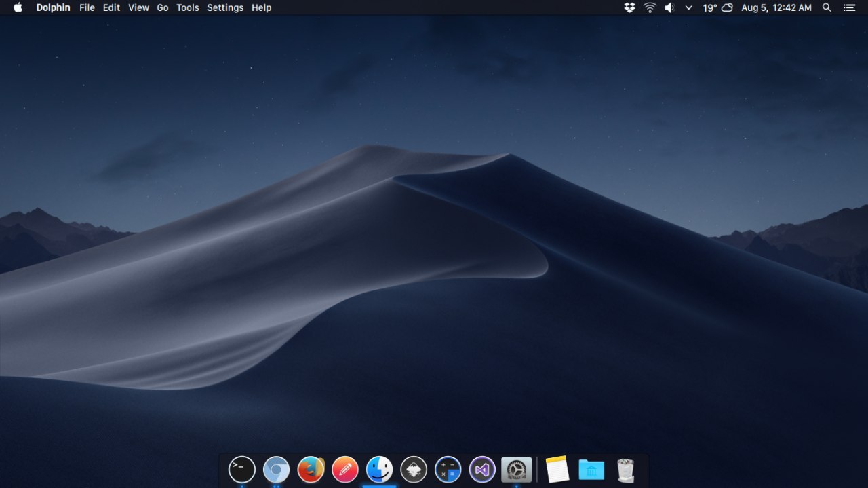
Task: Open the blue library folder in the dock
Action: (x=591, y=469)
